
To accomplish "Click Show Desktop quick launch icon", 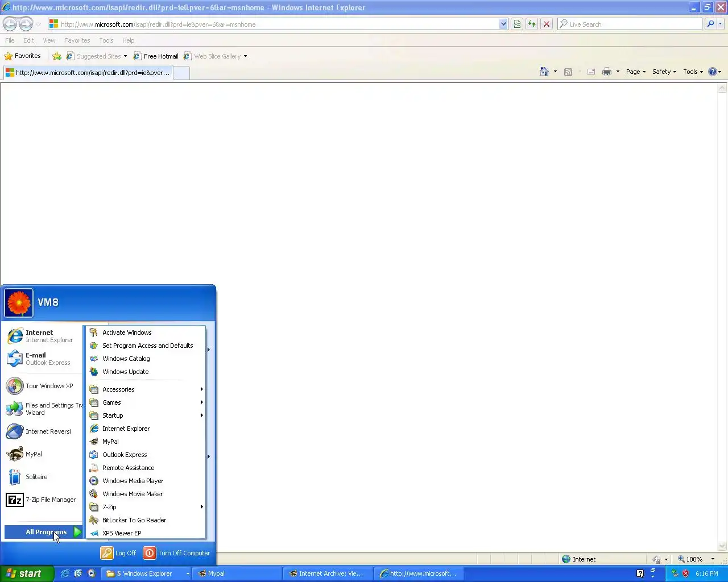I will click(x=78, y=573).
